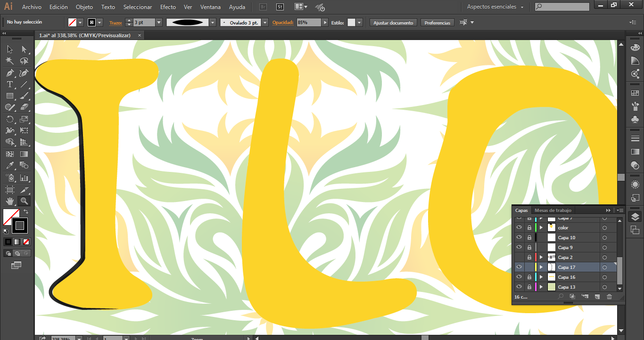Activate the Artboard tool
The height and width of the screenshot is (340, 644).
pos(9,190)
